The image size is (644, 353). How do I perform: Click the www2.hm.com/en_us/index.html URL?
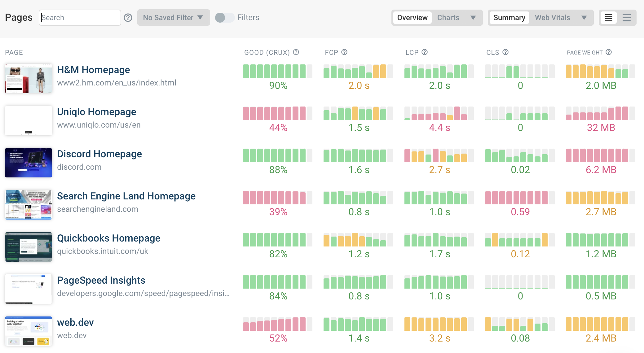click(x=117, y=83)
